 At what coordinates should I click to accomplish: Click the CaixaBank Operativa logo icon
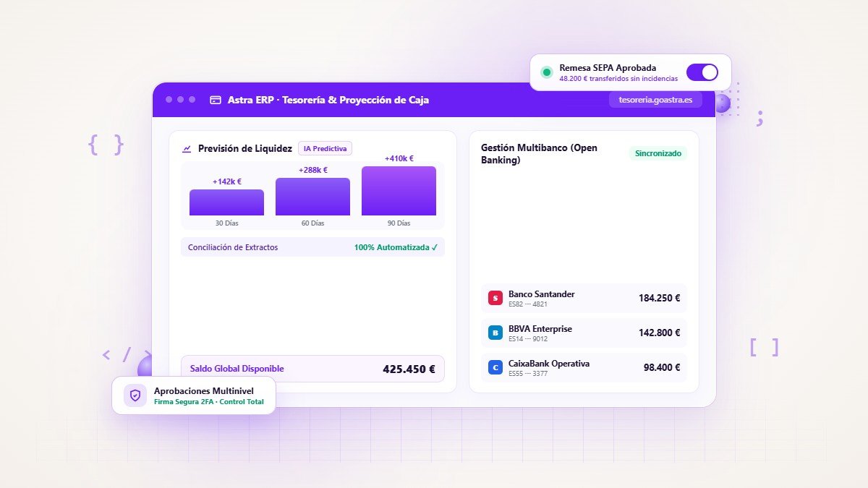[x=495, y=367]
